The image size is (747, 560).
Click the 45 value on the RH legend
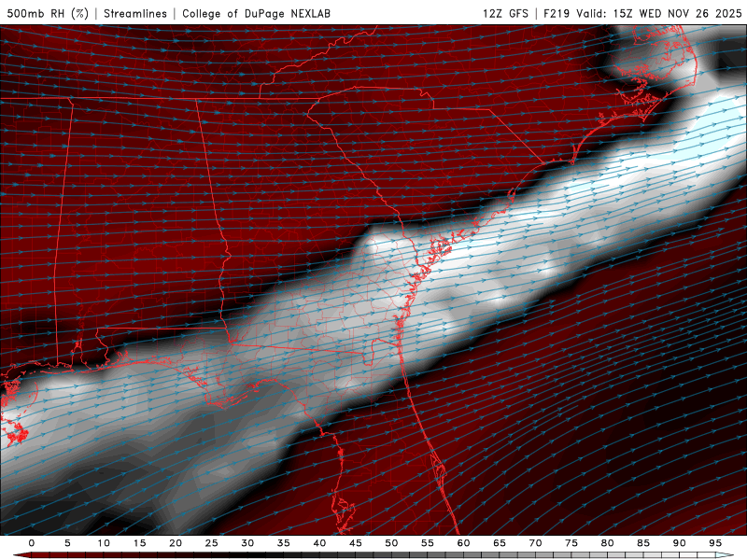coord(356,543)
